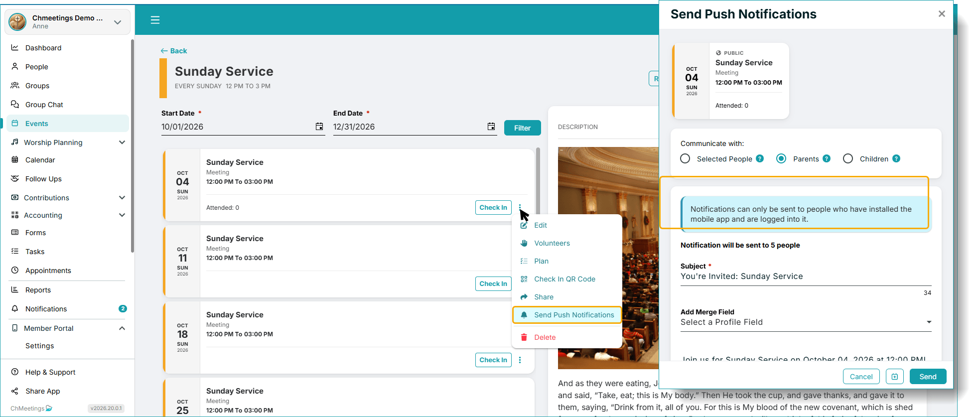The height and width of the screenshot is (417, 980).
Task: Open Notifications in the sidebar
Action: coord(46,309)
